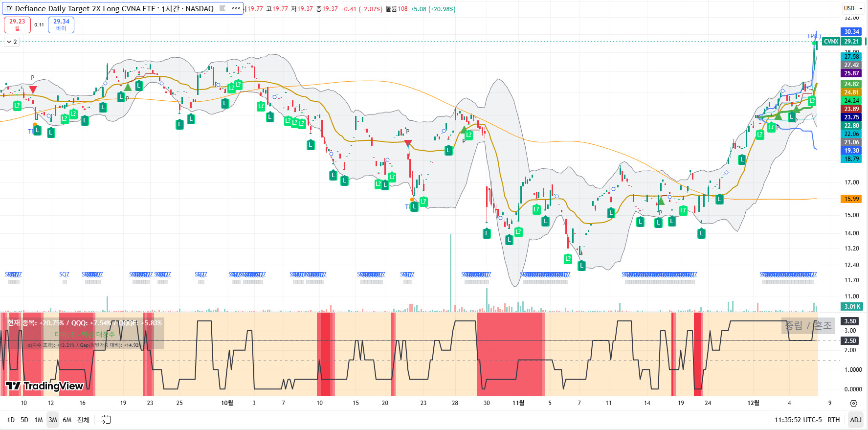Viewport: 868px width, 430px height.
Task: Click the 5D time range option
Action: click(x=24, y=420)
